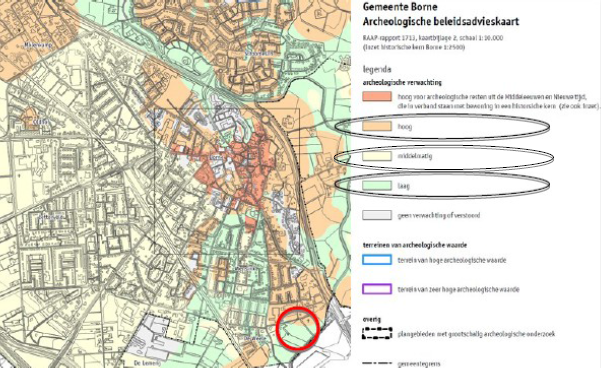Pick the orange 'hoog' legend swatch
Viewport: 601px width, 369px height.
tap(377, 126)
